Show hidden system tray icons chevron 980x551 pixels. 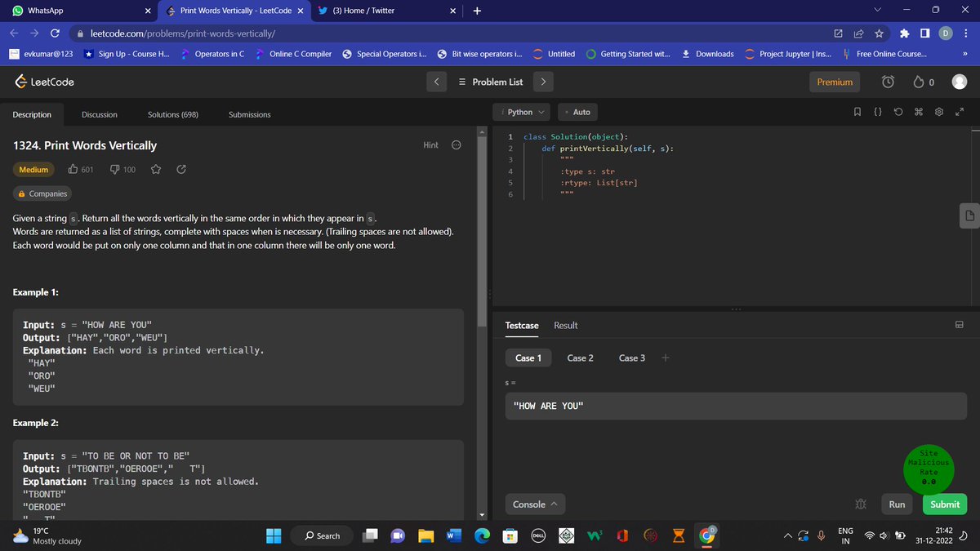[787, 535]
